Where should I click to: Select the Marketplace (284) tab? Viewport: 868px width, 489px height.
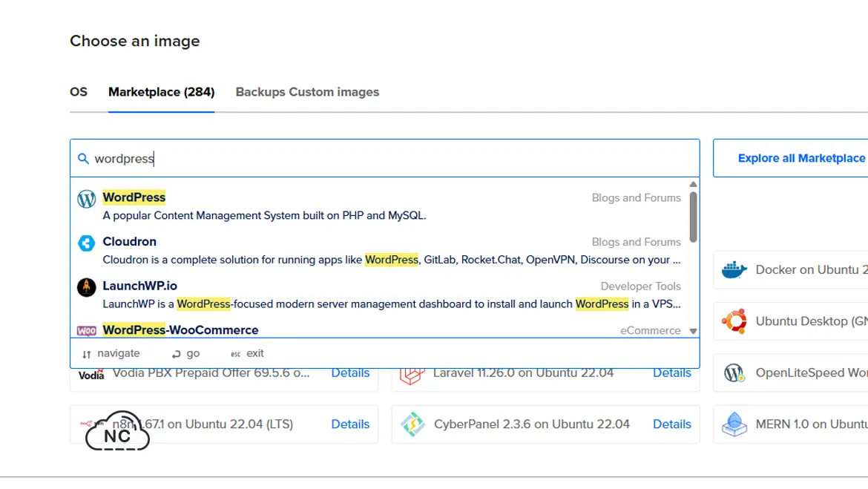(x=161, y=92)
